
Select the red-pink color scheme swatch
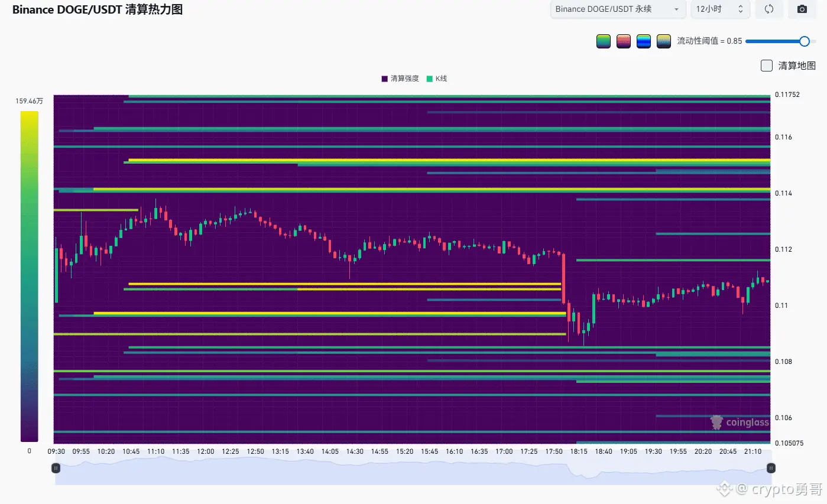tap(624, 41)
